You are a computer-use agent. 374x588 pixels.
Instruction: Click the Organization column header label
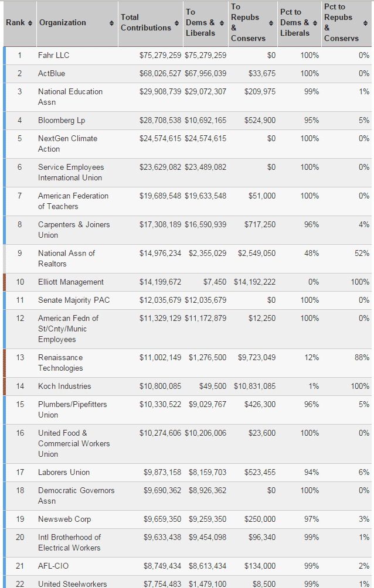pos(63,23)
